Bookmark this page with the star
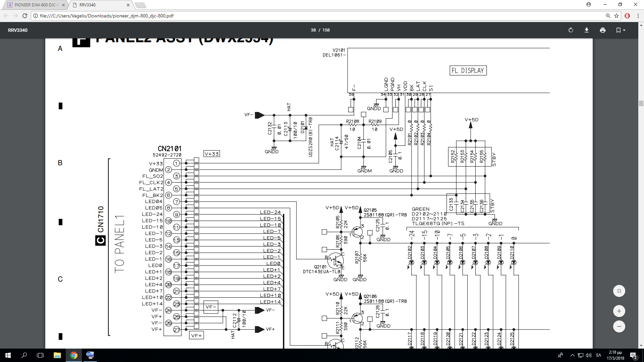Image resolution: width=644 pixels, height=362 pixels. pos(616,16)
